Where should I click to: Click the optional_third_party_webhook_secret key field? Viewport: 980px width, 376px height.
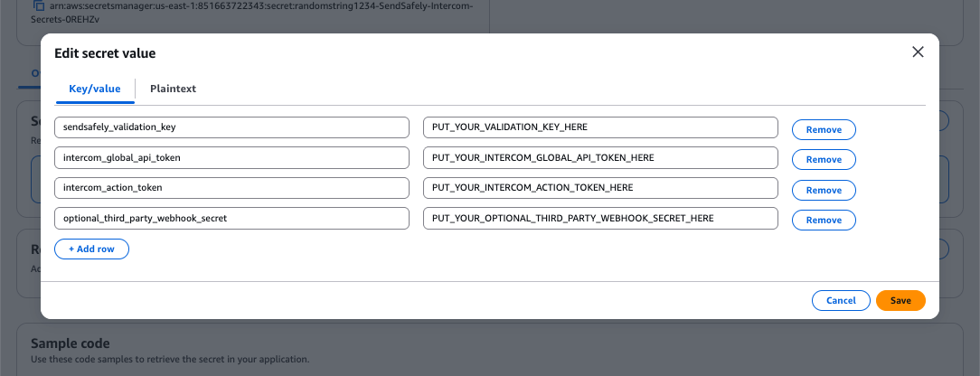tap(231, 219)
